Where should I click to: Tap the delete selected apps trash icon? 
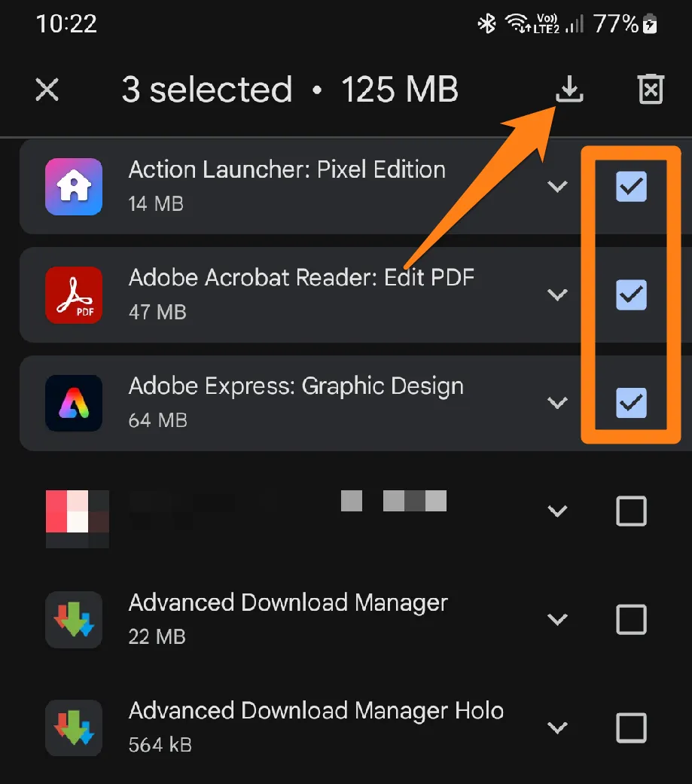pos(651,90)
